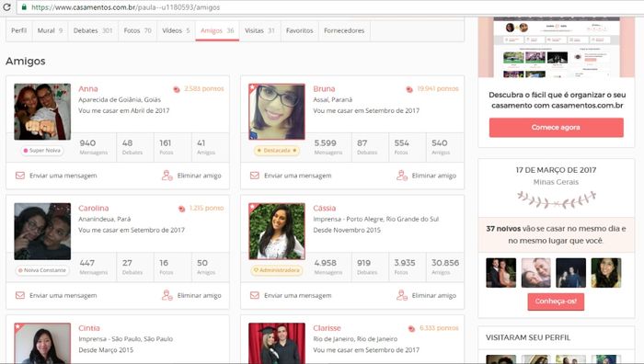Click the envelope icon on Anna's card
This screenshot has width=644, height=364.
[19, 176]
